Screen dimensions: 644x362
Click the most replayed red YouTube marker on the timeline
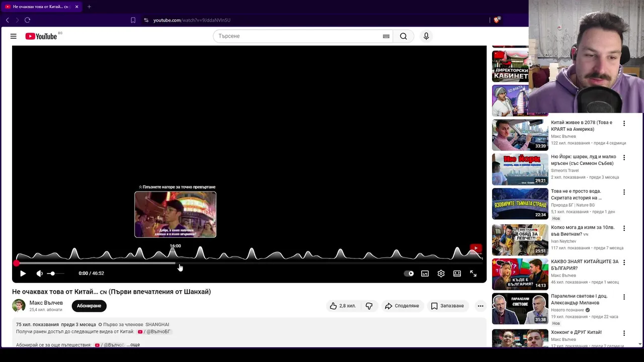pyautogui.click(x=475, y=248)
